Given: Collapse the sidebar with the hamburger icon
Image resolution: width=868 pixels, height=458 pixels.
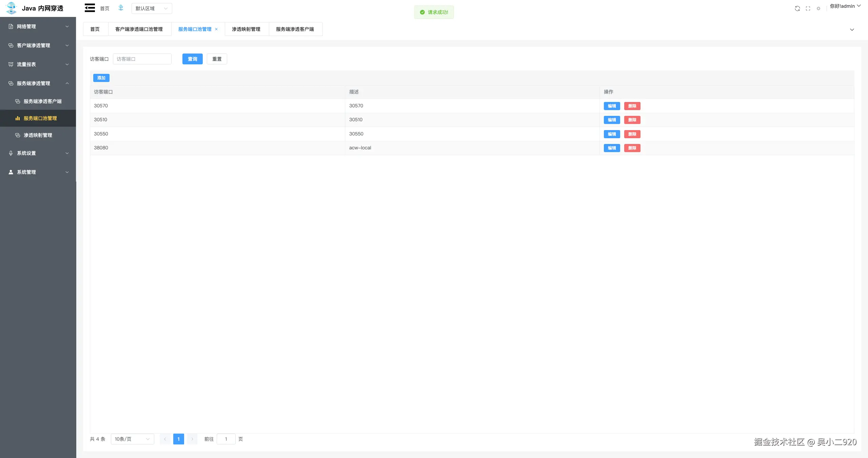Looking at the screenshot, I should tap(90, 8).
